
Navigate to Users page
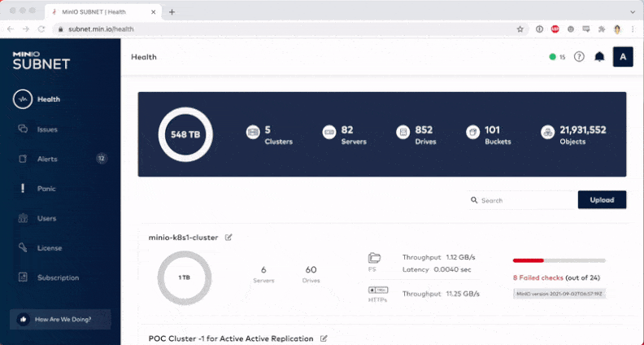coord(46,218)
